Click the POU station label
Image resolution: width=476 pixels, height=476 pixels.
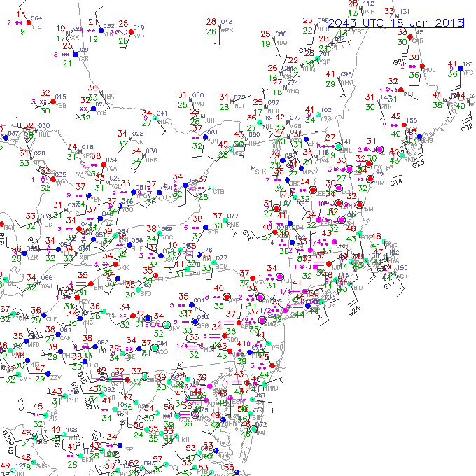coord(288,281)
